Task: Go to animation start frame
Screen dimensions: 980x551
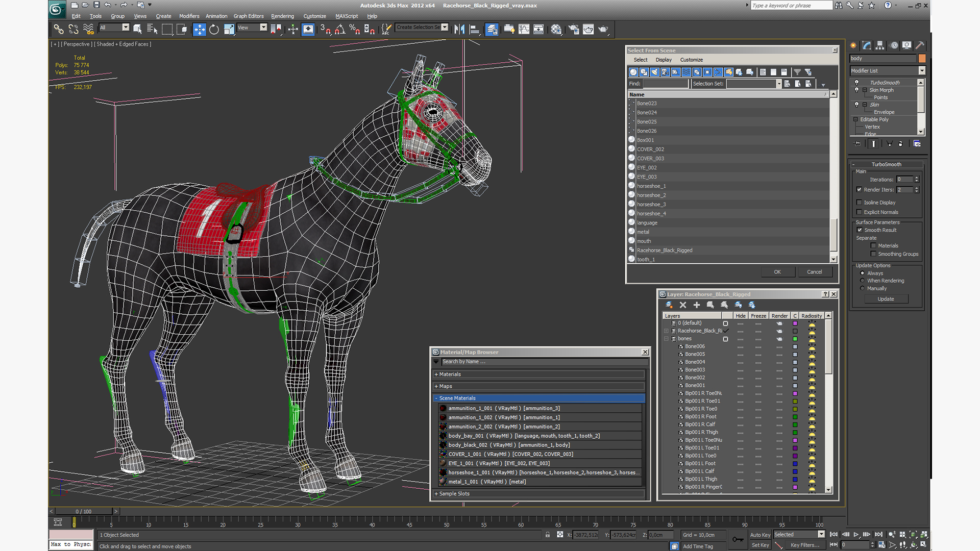Action: pyautogui.click(x=834, y=535)
